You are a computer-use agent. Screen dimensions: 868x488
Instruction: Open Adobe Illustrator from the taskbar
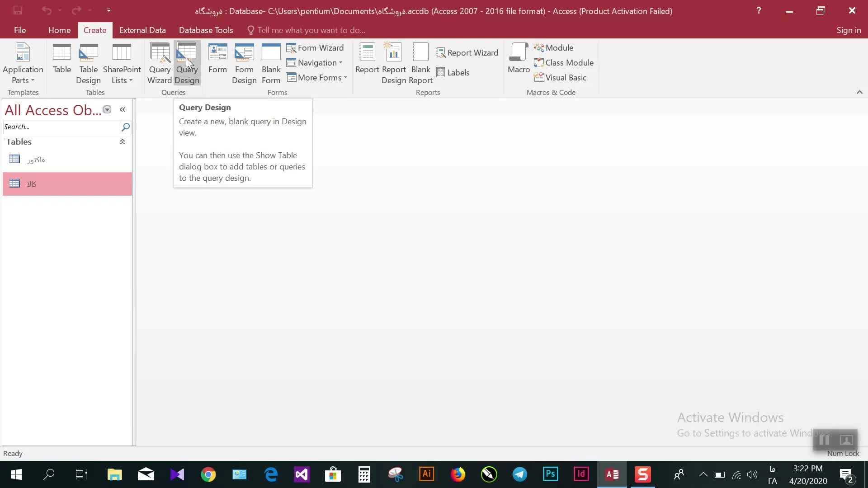tap(426, 474)
